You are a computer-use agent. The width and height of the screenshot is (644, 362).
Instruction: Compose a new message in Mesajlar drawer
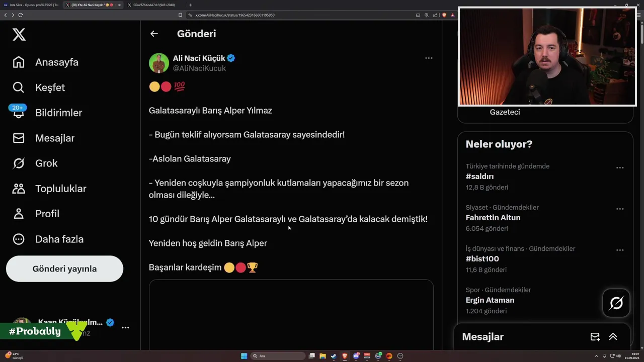pos(595,337)
